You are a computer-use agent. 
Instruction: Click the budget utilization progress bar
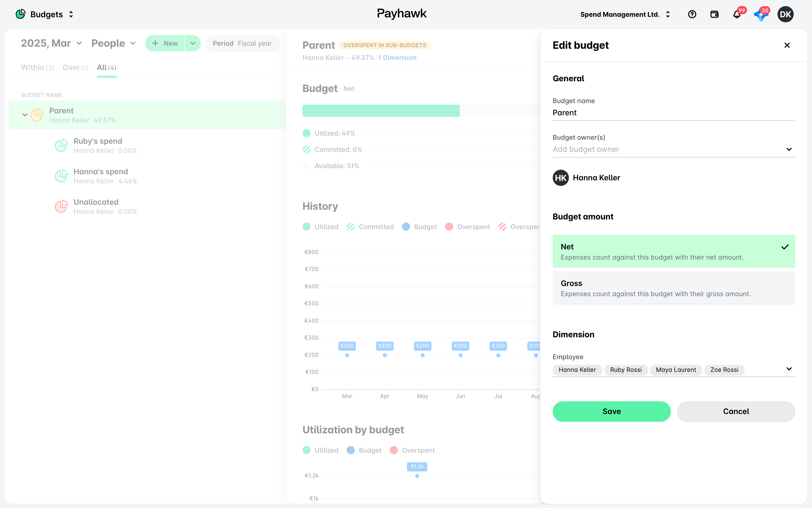point(421,110)
